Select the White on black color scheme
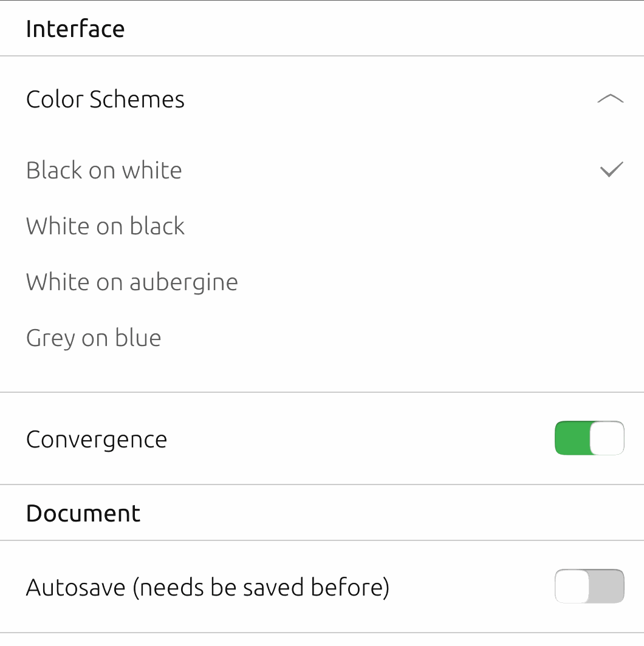Screen dimensions: 644x646 pos(105,226)
